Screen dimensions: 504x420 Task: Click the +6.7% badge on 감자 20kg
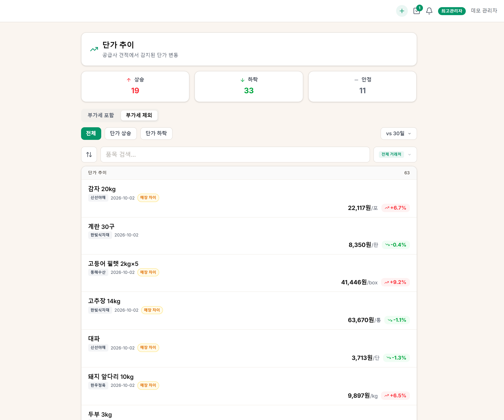(395, 208)
